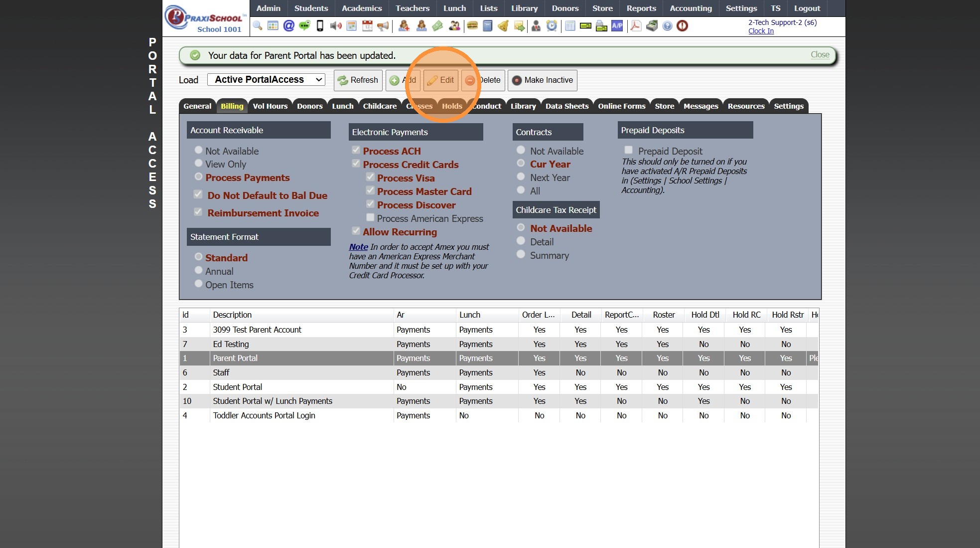The width and height of the screenshot is (980, 548).
Task: Open the email @ icon
Action: pos(288,25)
